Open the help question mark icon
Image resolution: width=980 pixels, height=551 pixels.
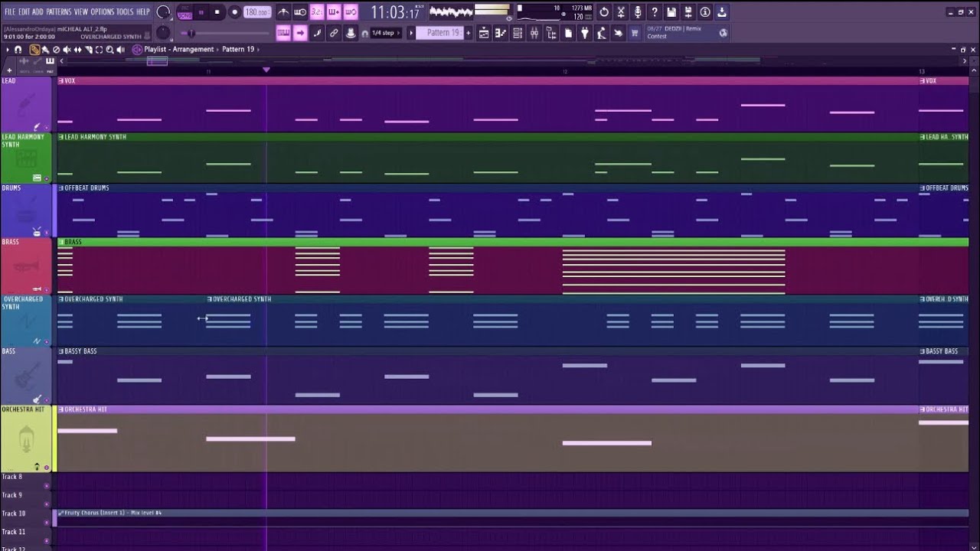(655, 12)
